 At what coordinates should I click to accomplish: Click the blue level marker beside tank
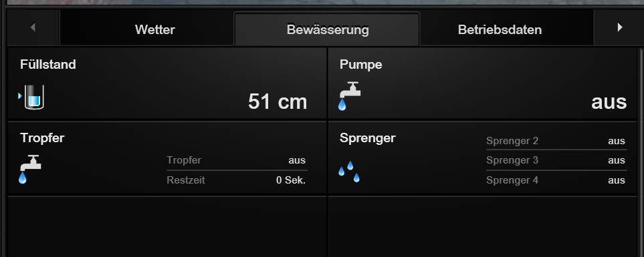(x=19, y=96)
